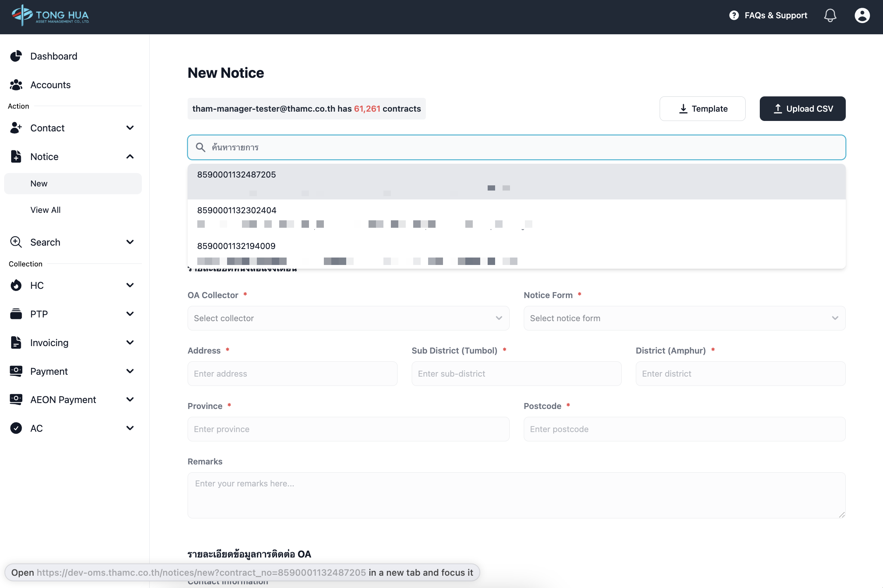
Task: Click the Upload CSV button
Action: tap(802, 109)
